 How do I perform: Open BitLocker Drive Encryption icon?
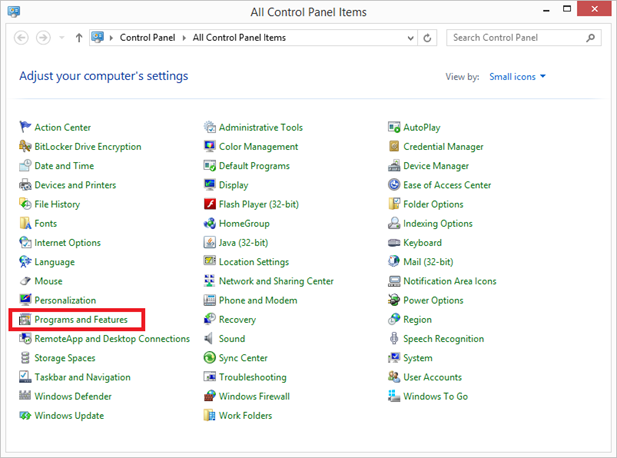coord(25,146)
